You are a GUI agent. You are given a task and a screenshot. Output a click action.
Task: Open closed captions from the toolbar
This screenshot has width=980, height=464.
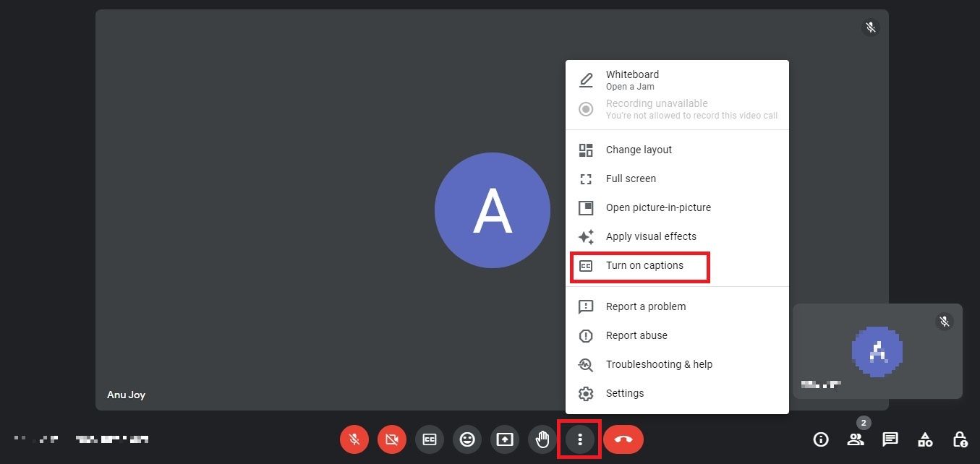point(429,439)
